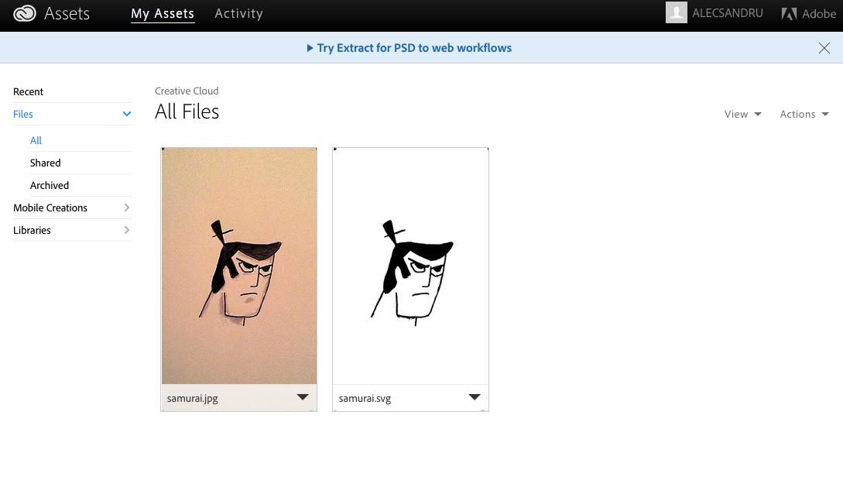Click the user avatar icon
Viewport: 843px width, 504px height.
coord(677,12)
